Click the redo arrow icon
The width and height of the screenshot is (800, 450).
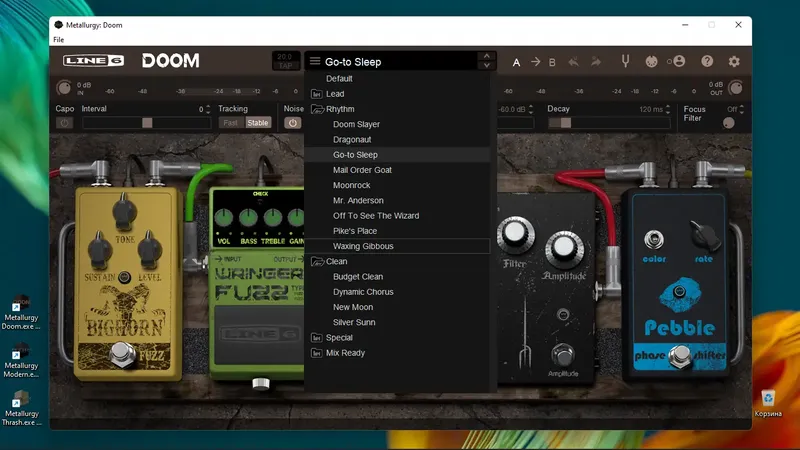(595, 62)
